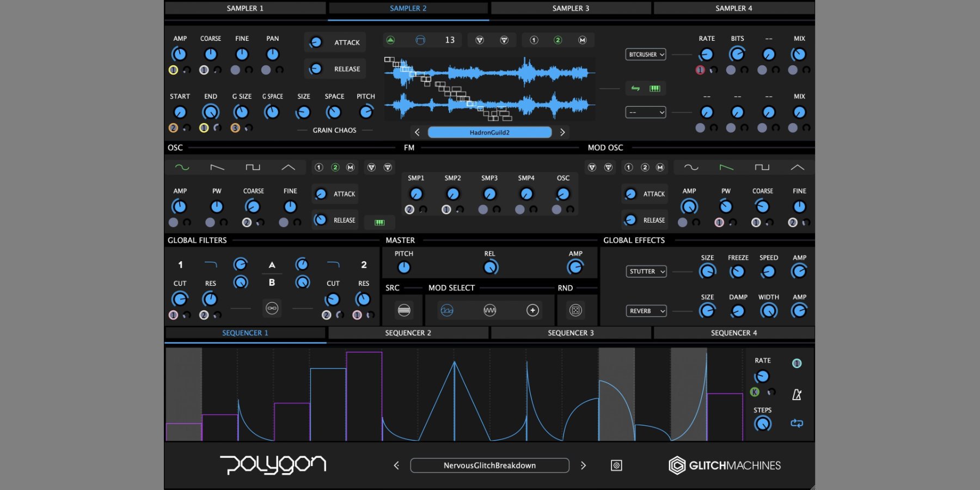Screen dimensions: 980x490
Task: Click the green triangle icon in sampler toolbar
Action: pyautogui.click(x=390, y=40)
